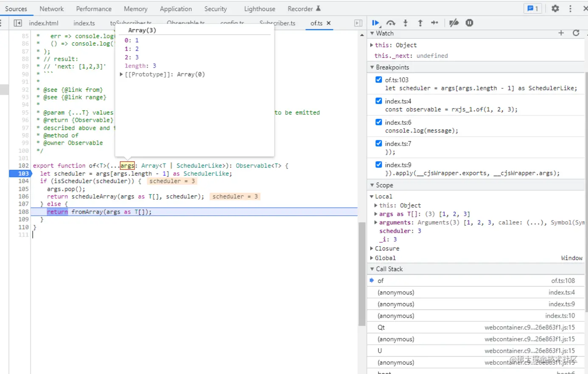Screen dimensions: 588x374
Task: Click line number 105 in the gutter
Action: pos(23,189)
